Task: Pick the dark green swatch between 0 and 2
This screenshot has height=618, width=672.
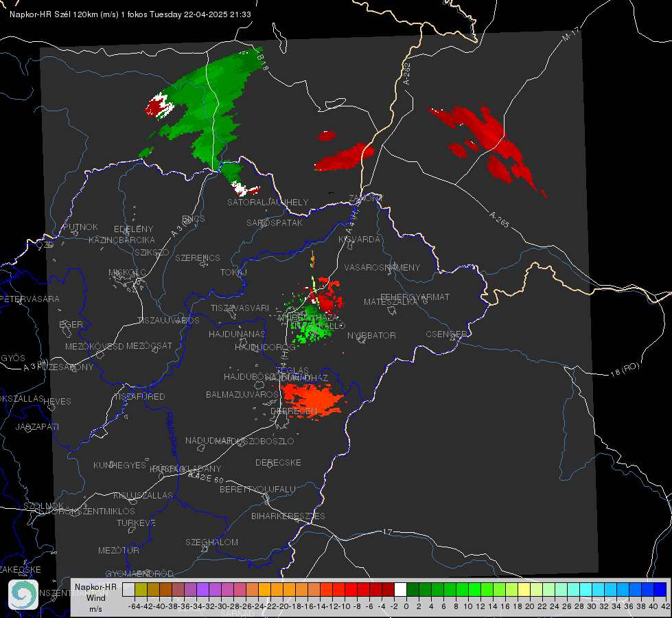Action: 413,589
